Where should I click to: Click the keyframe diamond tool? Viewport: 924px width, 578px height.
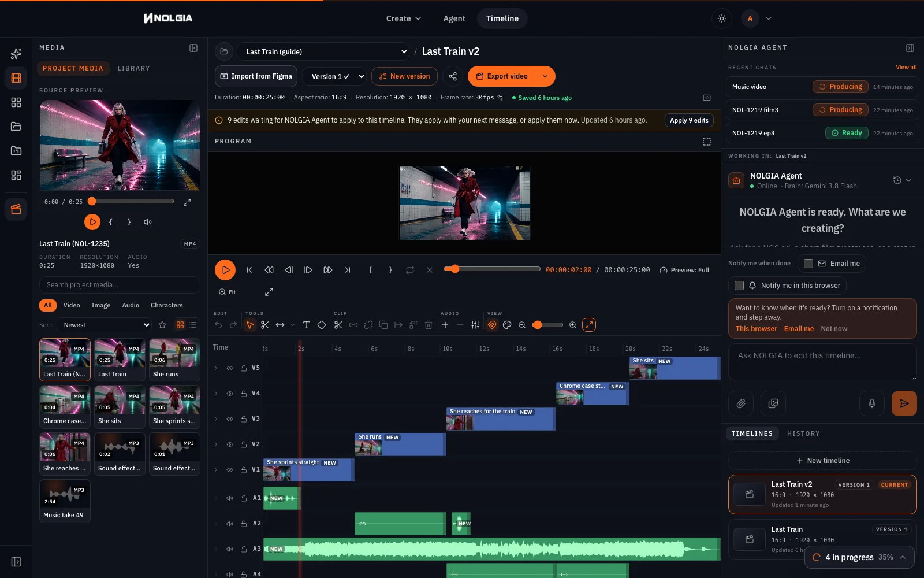pos(322,325)
